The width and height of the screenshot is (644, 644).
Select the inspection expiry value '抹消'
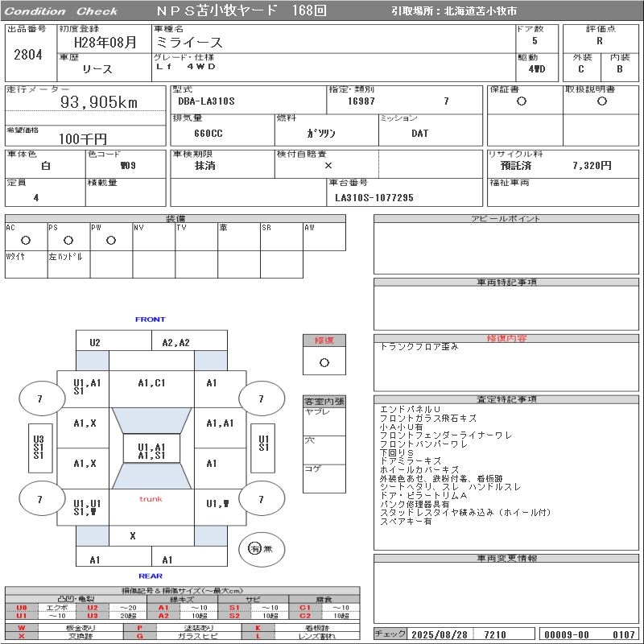coord(204,166)
